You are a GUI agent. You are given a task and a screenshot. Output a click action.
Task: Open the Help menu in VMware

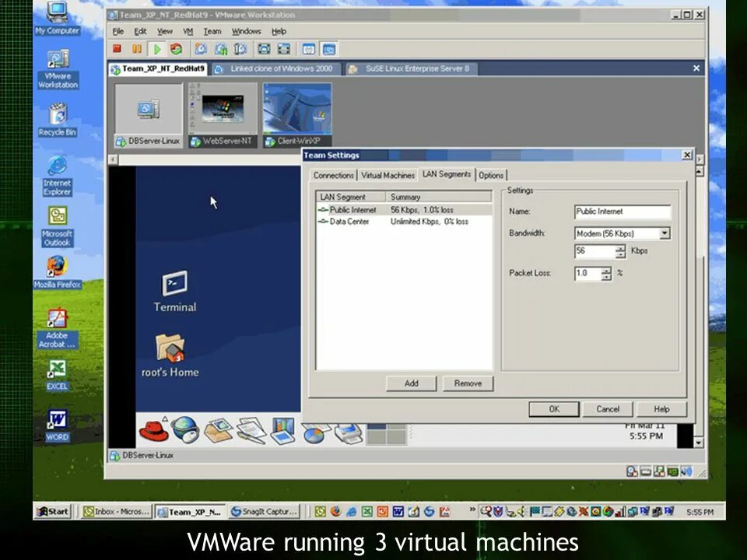pyautogui.click(x=279, y=31)
